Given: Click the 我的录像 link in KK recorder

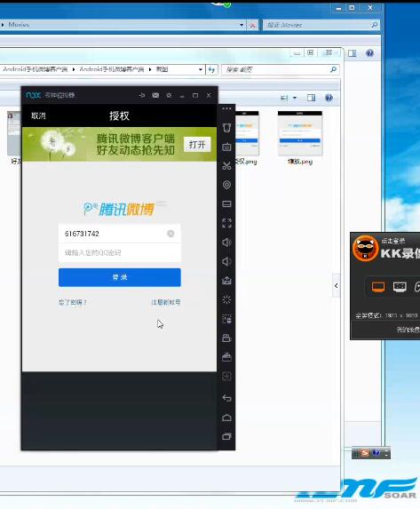Looking at the screenshot, I should tap(408, 330).
